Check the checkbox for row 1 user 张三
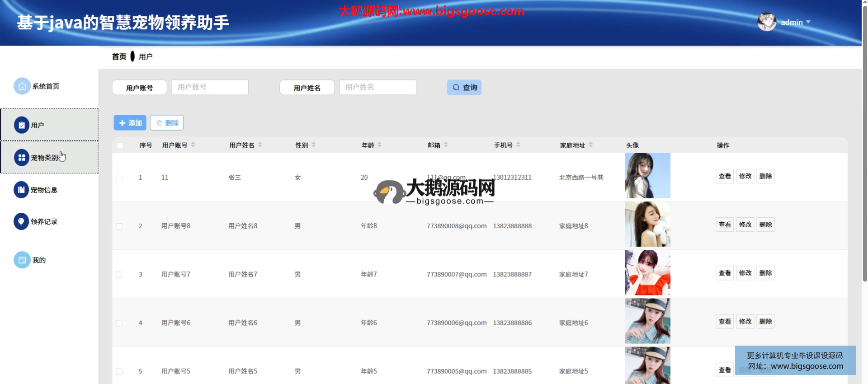The height and width of the screenshot is (384, 868). pyautogui.click(x=119, y=178)
